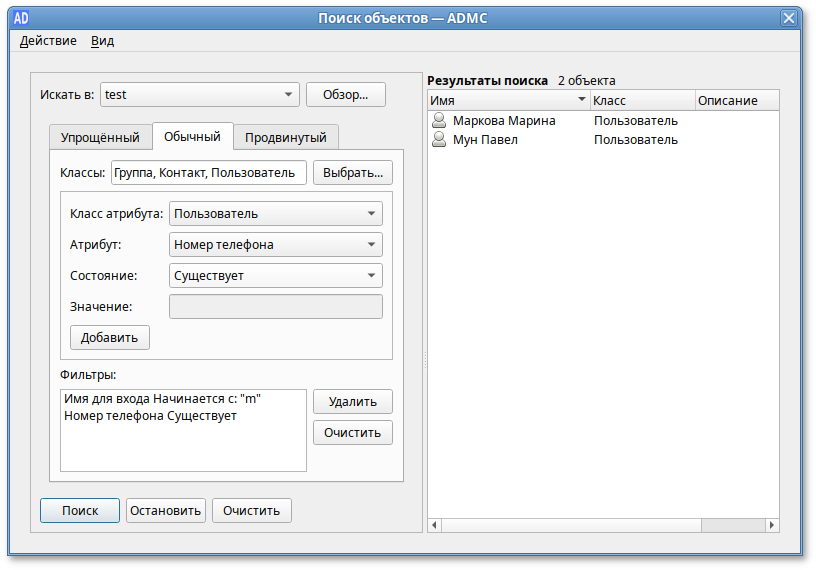Expand the Атрибут combo box Номер телефона
The width and height of the screenshot is (816, 570).
click(x=276, y=244)
